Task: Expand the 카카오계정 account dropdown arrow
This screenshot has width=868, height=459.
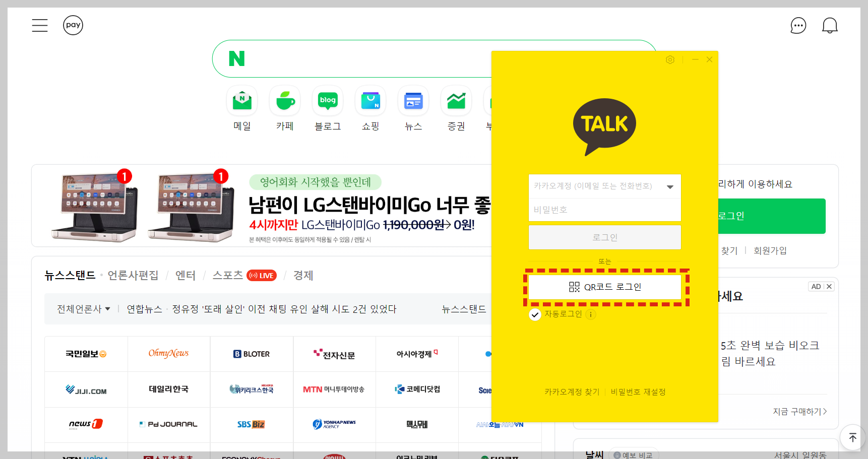Action: point(670,187)
